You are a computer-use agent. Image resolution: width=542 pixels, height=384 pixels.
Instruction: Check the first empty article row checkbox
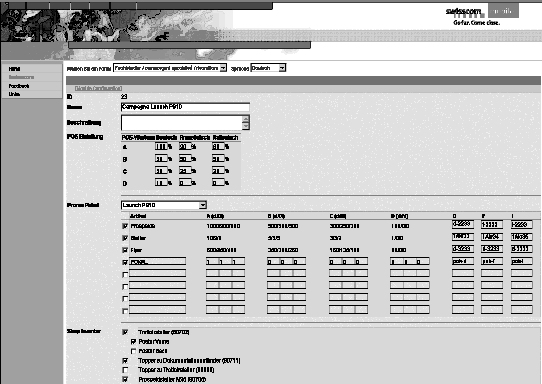point(125,274)
